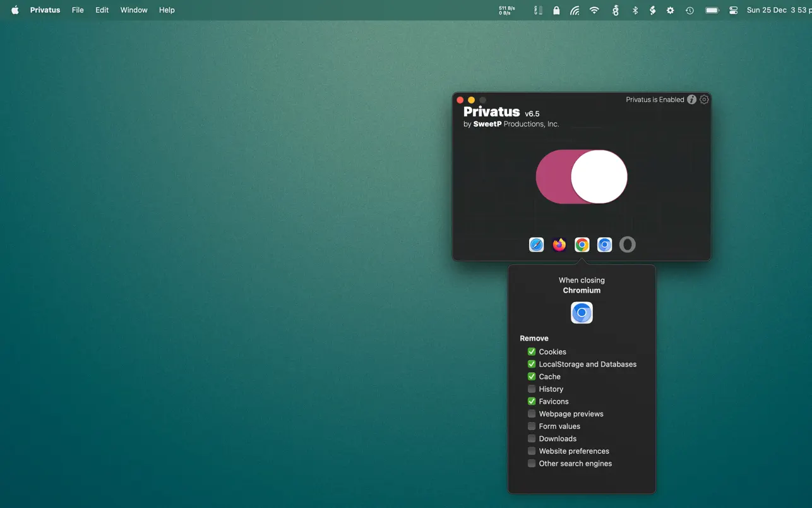This screenshot has height=508, width=812.
Task: Open Time Machine menu bar icon
Action: 690,10
